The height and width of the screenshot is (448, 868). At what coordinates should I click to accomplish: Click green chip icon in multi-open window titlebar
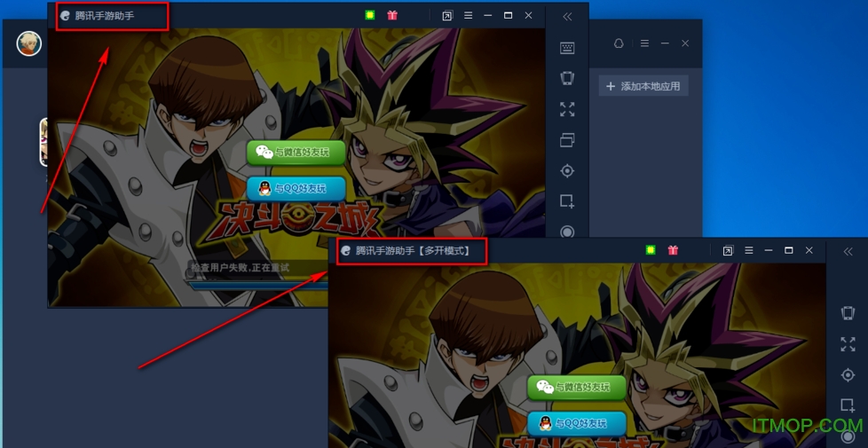click(x=651, y=250)
